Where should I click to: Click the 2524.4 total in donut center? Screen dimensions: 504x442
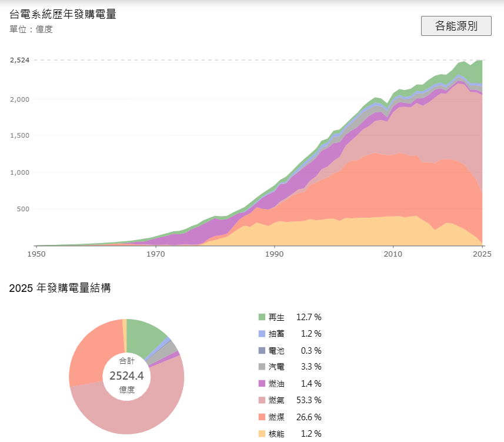126,375
